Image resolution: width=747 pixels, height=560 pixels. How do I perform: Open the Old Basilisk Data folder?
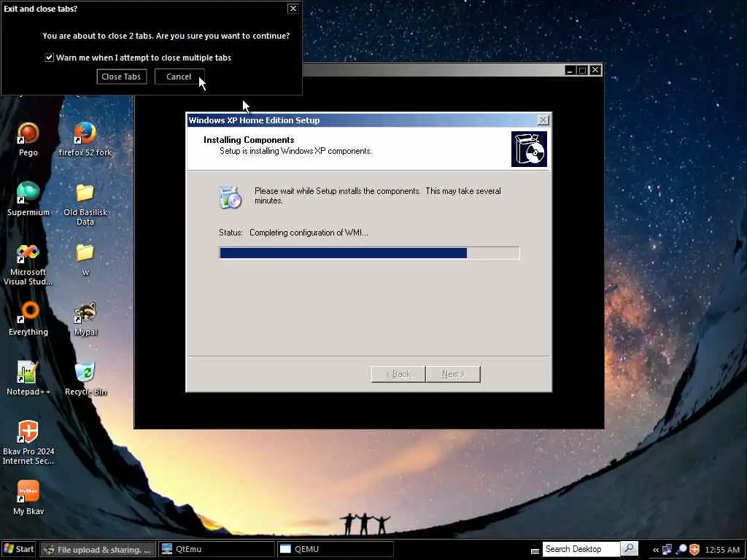tap(85, 204)
